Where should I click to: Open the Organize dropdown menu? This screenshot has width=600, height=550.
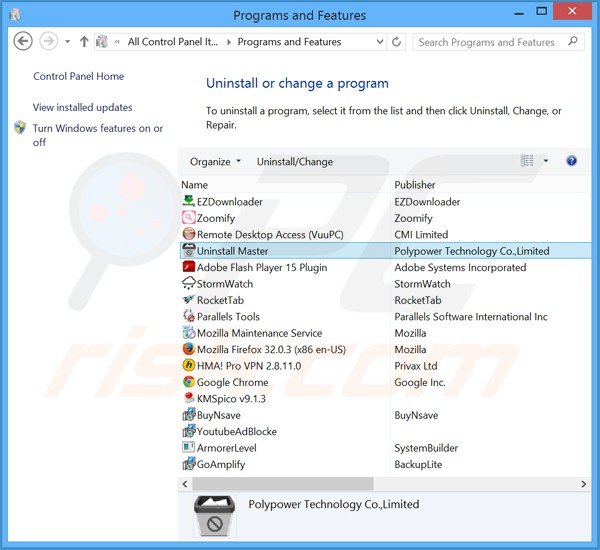pos(215,162)
